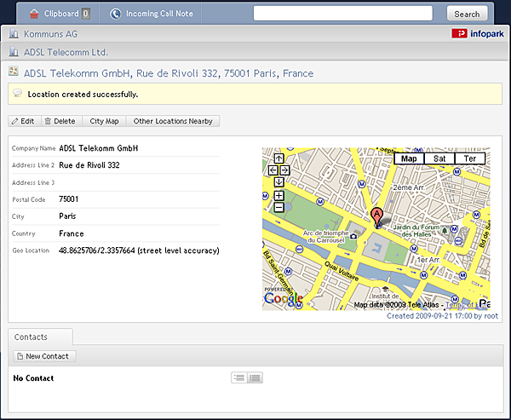Click the ADSL Telecomm Ltd. building icon

14,51
